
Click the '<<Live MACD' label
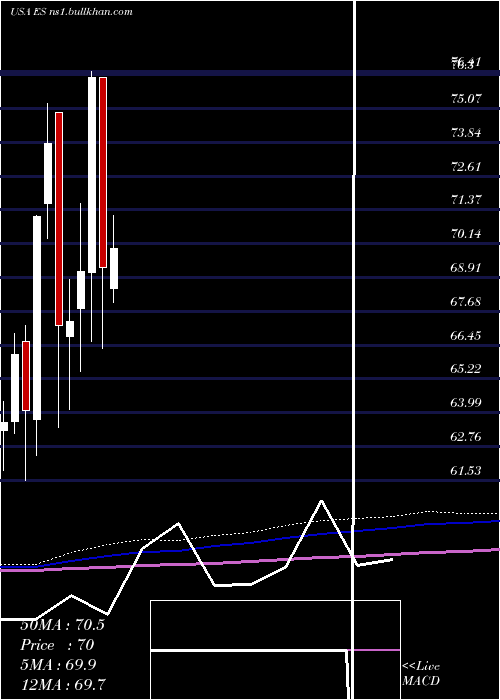(421, 674)
